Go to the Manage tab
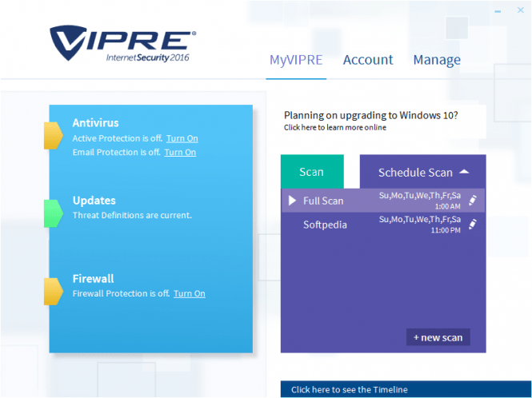 437,61
